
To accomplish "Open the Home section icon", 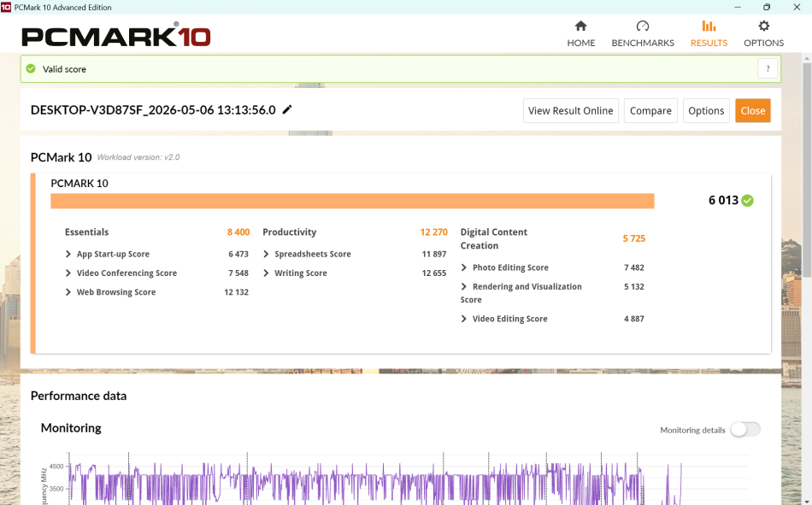I will (580, 26).
